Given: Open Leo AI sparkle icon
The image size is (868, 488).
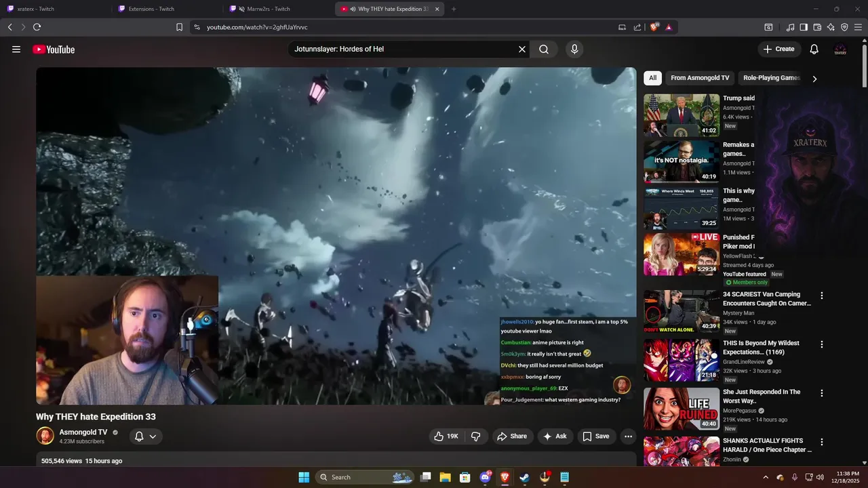Looking at the screenshot, I should pyautogui.click(x=831, y=27).
